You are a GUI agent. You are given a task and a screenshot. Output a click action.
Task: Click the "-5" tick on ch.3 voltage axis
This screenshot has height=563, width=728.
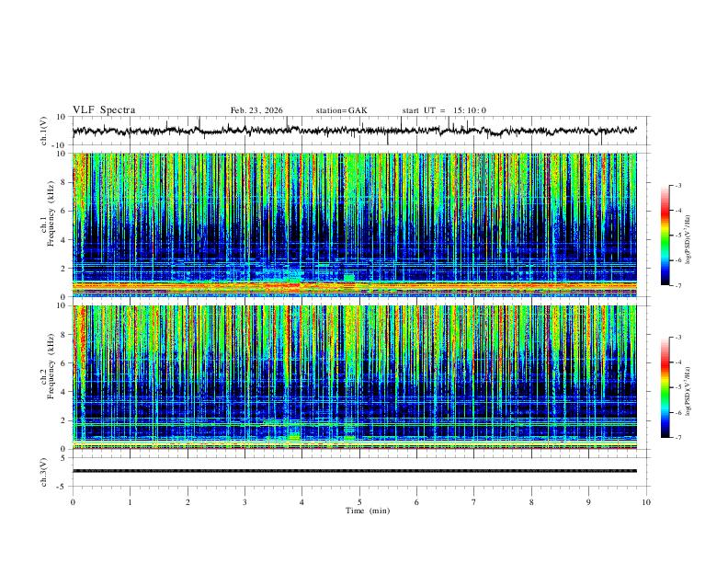click(x=62, y=487)
